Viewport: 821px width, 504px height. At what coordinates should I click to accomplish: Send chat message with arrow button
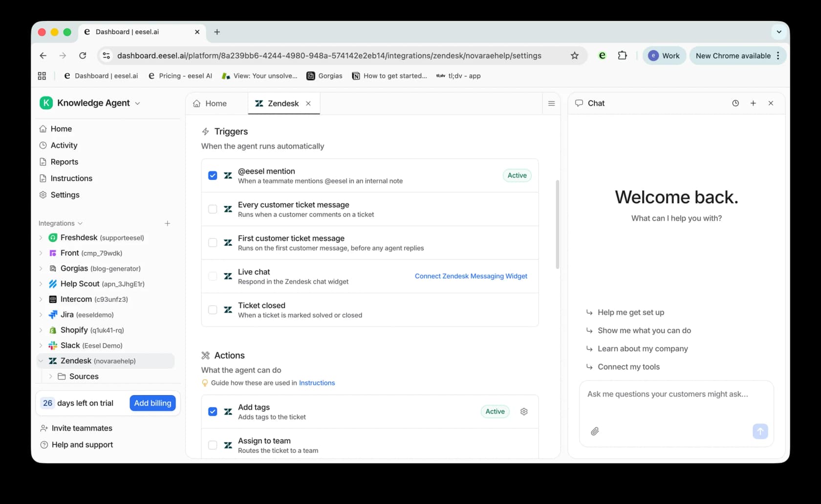(x=760, y=431)
